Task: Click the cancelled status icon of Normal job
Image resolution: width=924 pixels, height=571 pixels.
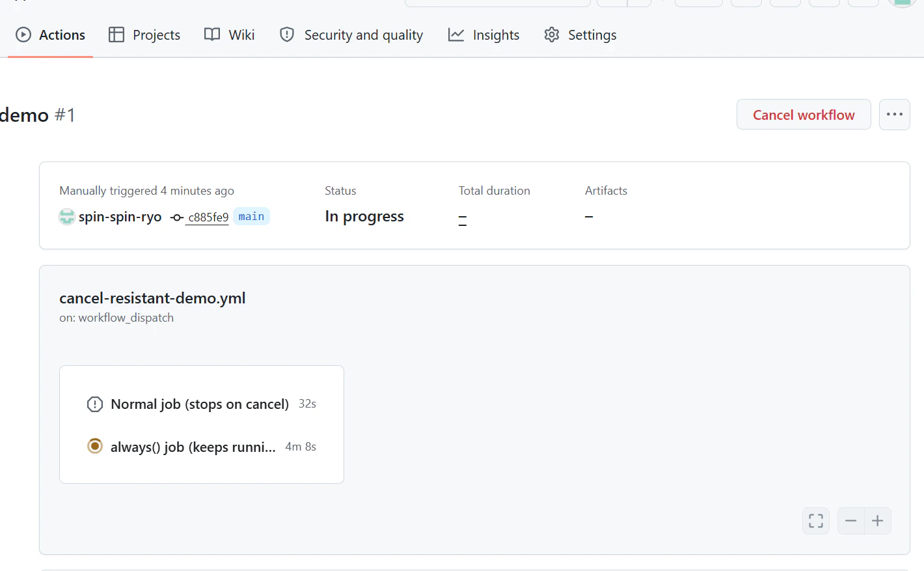Action: (95, 404)
